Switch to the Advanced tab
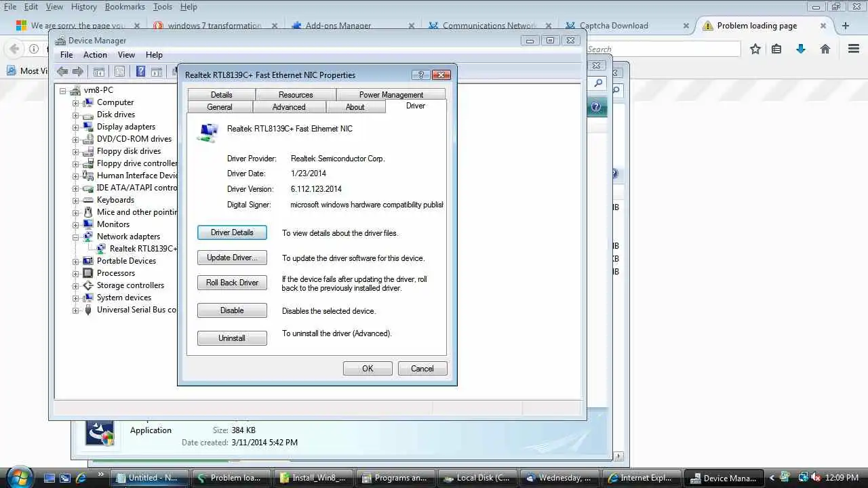 [x=289, y=107]
